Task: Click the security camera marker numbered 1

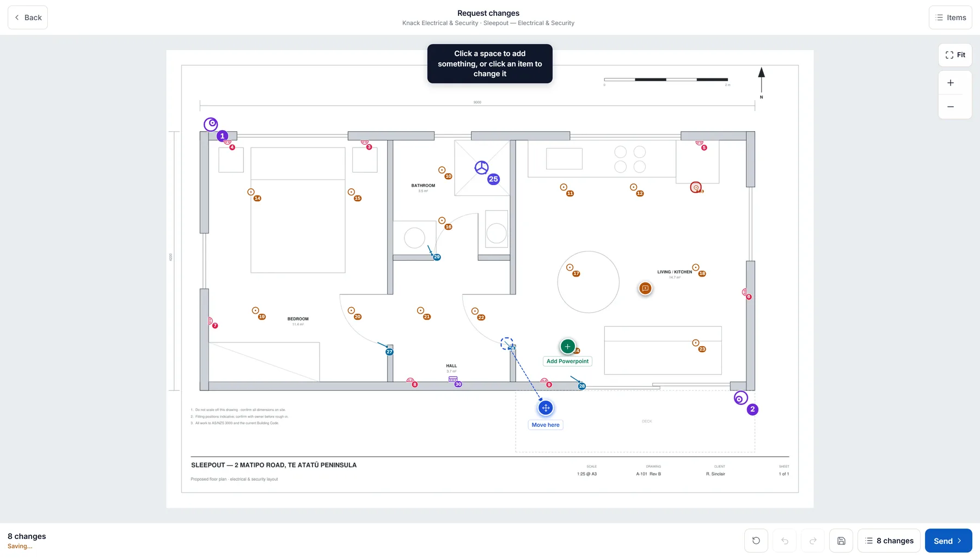Action: (211, 124)
